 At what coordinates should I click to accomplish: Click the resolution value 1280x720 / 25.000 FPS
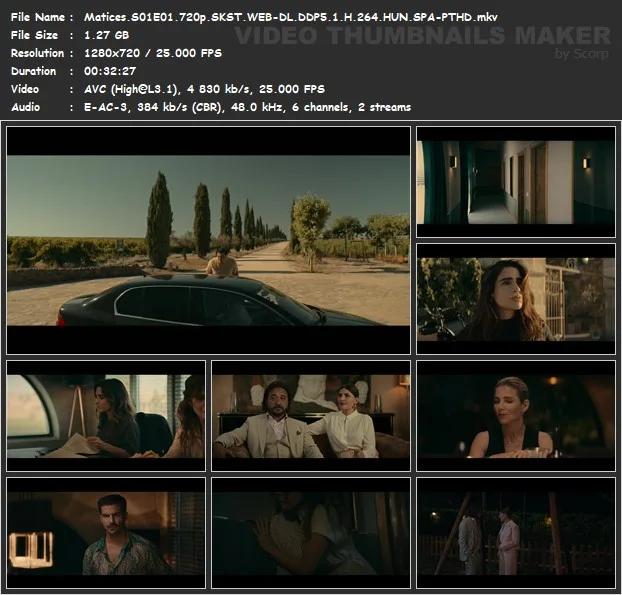tap(153, 53)
